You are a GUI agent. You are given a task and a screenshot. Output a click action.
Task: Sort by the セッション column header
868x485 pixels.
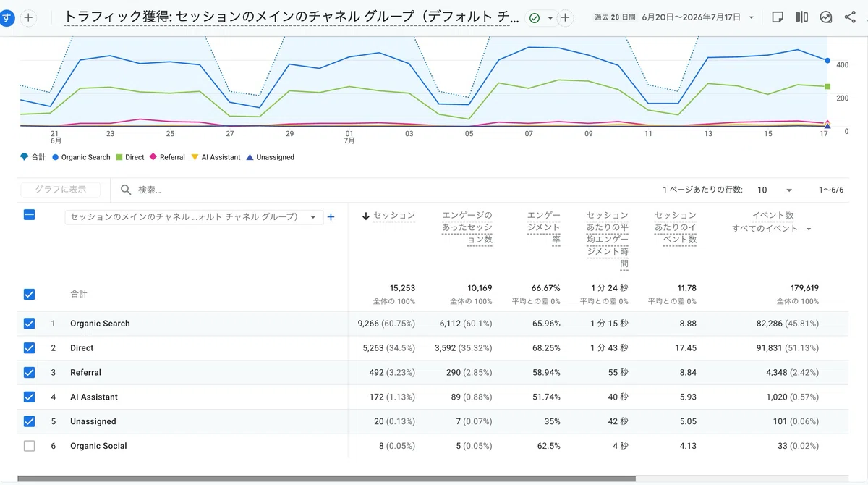tap(394, 216)
